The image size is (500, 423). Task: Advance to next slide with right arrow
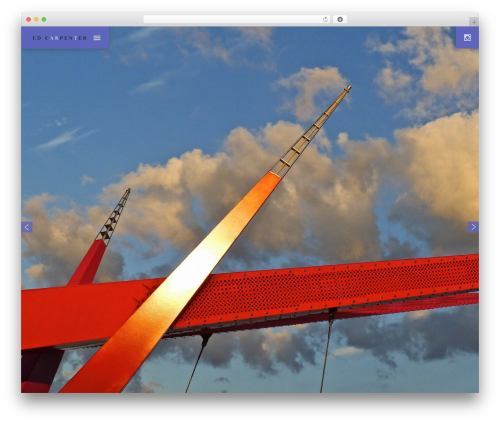pos(473,227)
